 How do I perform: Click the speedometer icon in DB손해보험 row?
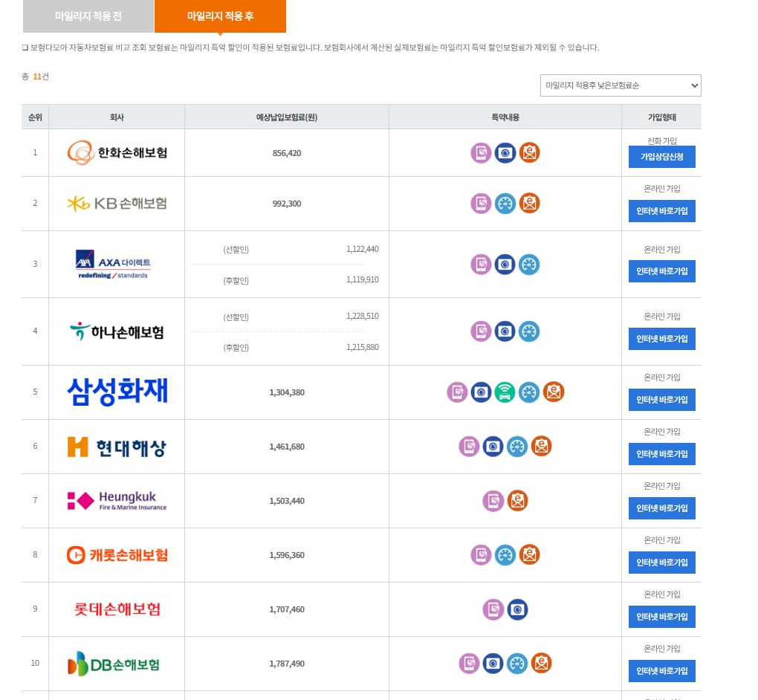click(517, 664)
